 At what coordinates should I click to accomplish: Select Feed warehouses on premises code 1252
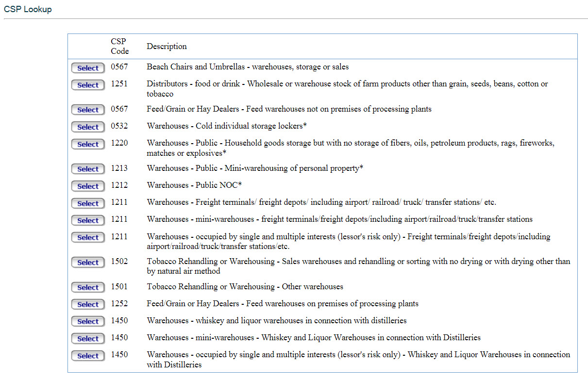point(88,305)
